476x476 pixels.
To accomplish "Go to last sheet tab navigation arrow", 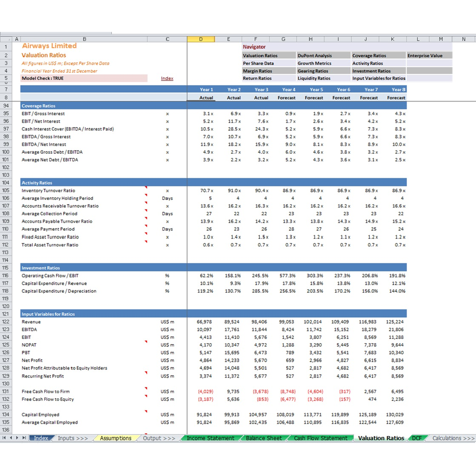I will click(24, 438).
